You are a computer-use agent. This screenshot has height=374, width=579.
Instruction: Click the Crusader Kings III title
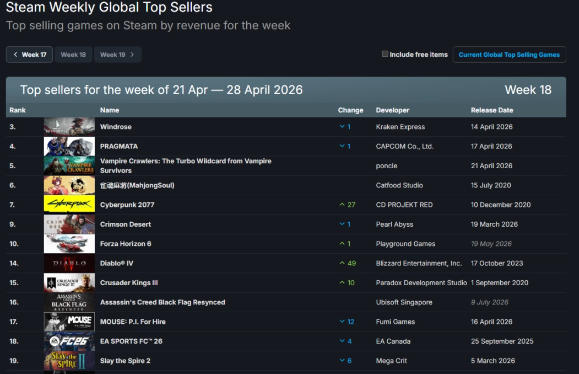129,282
